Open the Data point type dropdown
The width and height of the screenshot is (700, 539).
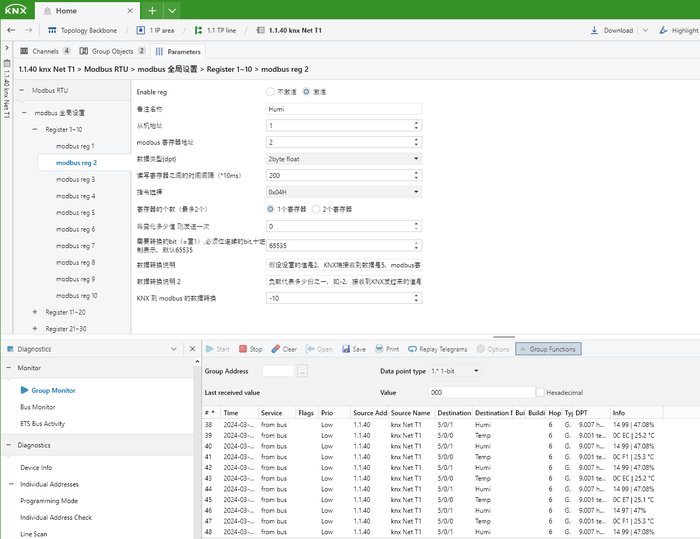(x=455, y=371)
